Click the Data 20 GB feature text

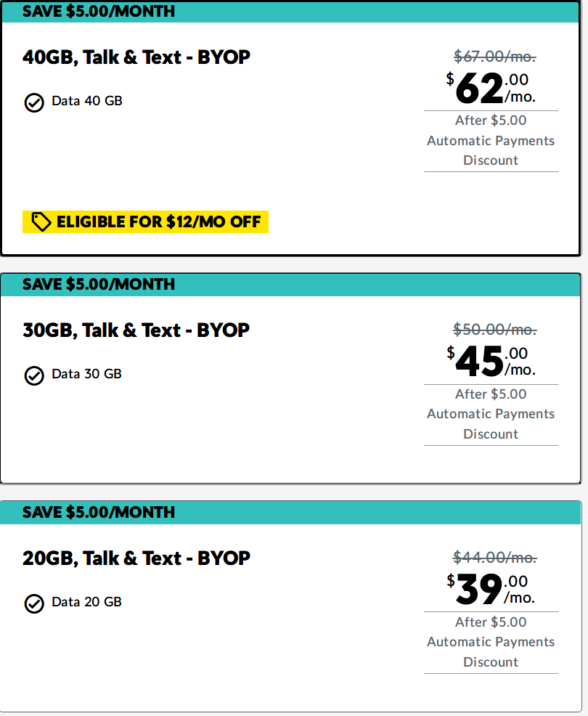[86, 602]
